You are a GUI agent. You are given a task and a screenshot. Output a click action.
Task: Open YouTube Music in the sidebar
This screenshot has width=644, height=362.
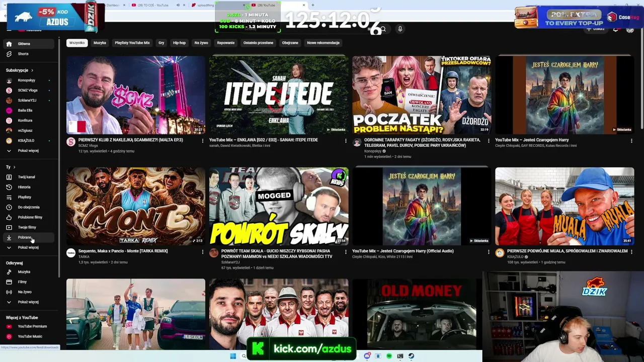click(30, 336)
